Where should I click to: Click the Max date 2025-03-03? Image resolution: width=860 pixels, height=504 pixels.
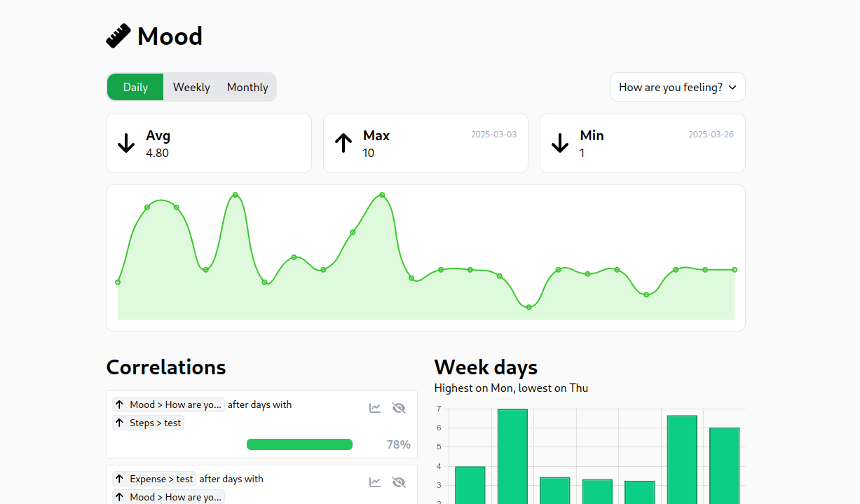coord(493,134)
